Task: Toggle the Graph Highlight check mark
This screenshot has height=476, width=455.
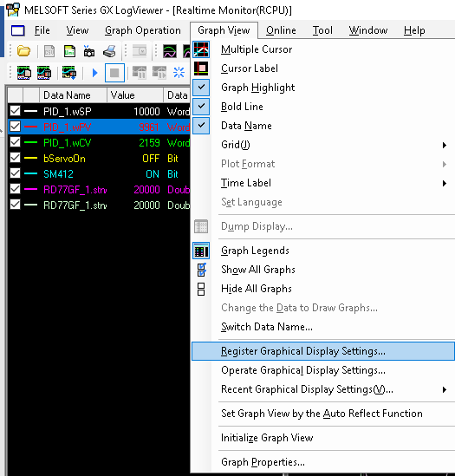Action: click(x=201, y=88)
